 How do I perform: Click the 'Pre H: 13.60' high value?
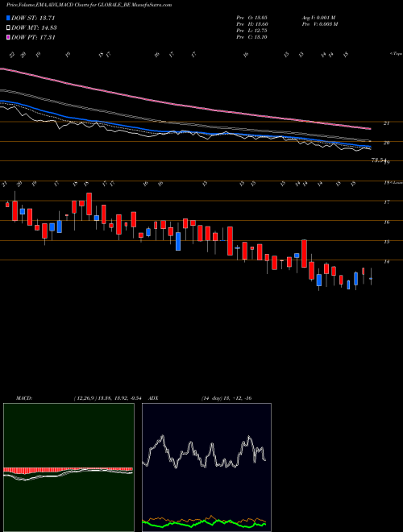[251, 24]
